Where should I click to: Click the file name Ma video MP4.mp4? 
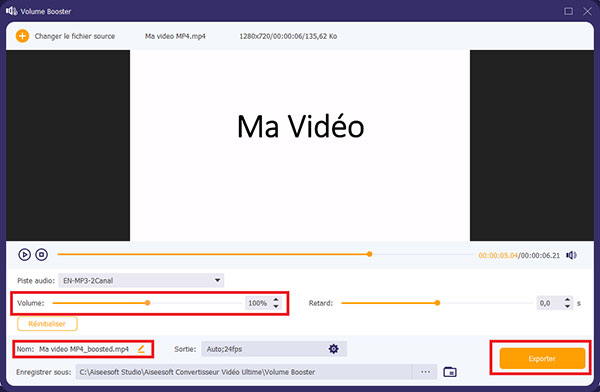(175, 36)
